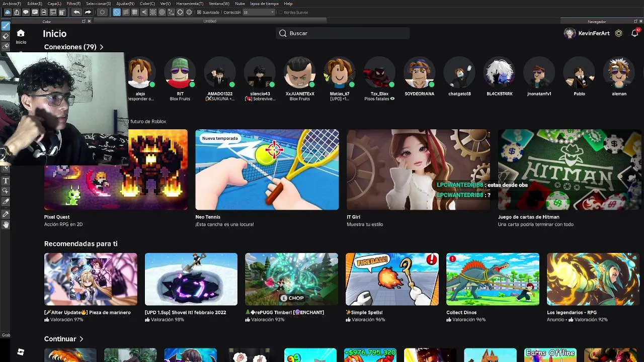
Task: Open the rePUGG Timber! game thumbnail
Action: pos(291,279)
